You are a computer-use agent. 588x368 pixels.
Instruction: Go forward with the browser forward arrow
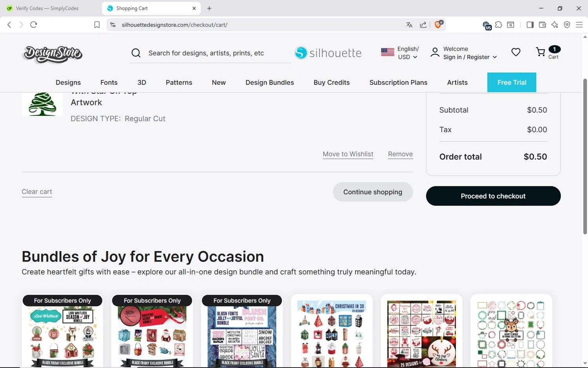click(x=21, y=25)
